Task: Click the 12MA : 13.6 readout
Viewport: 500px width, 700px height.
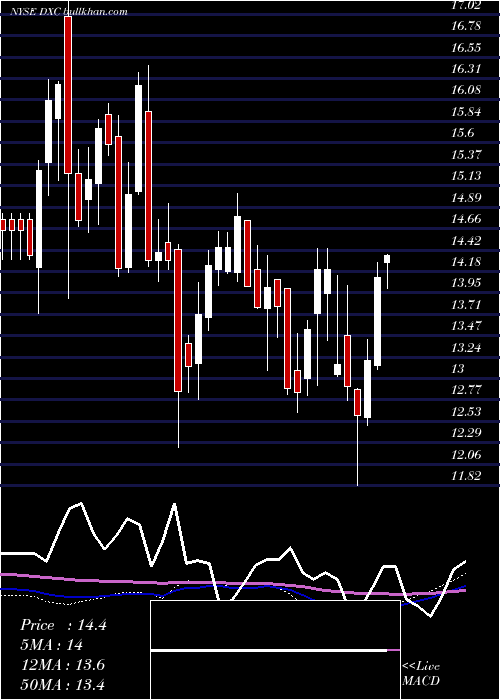Action: (63, 665)
